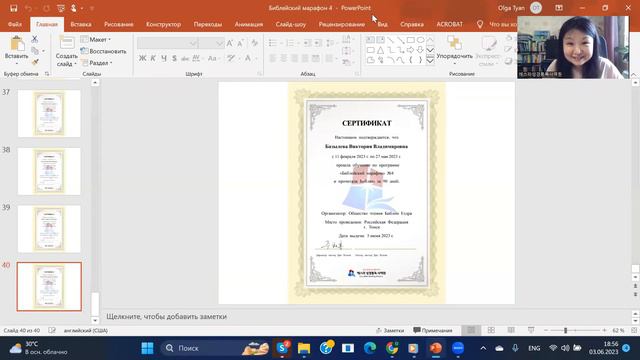Viewport: 640px width, 360px height.
Task: Open the font name combo box
Action: [168, 43]
